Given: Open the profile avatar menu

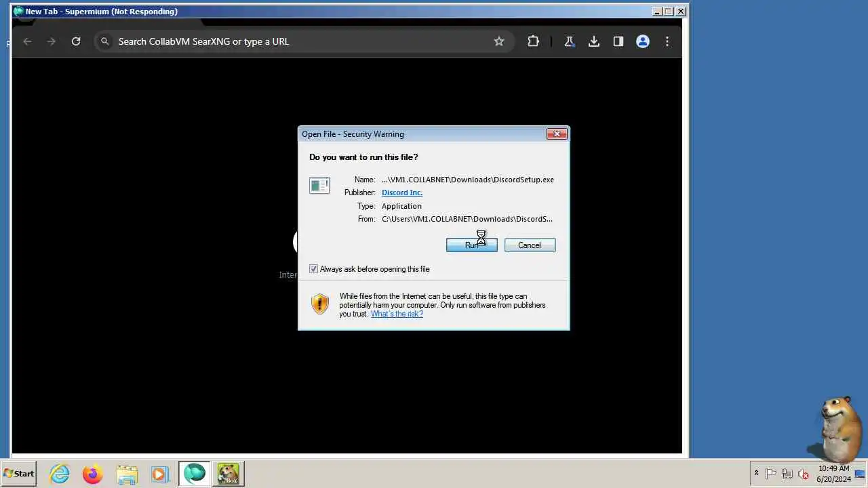Looking at the screenshot, I should [643, 41].
